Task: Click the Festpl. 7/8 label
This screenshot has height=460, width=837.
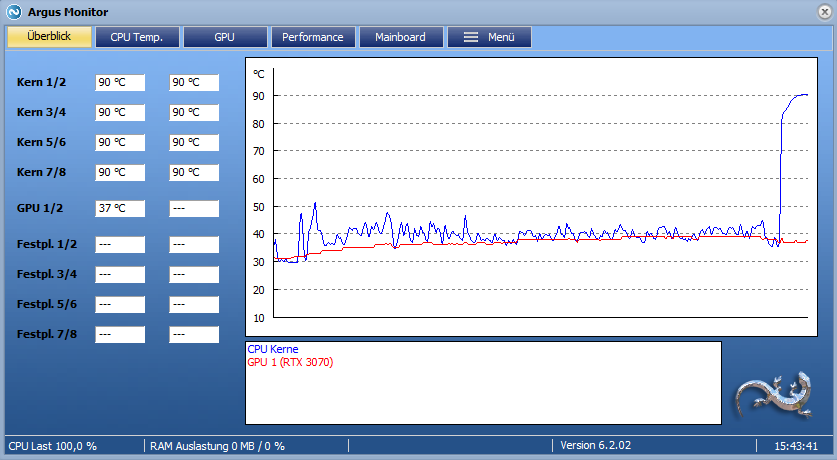Action: (46, 334)
